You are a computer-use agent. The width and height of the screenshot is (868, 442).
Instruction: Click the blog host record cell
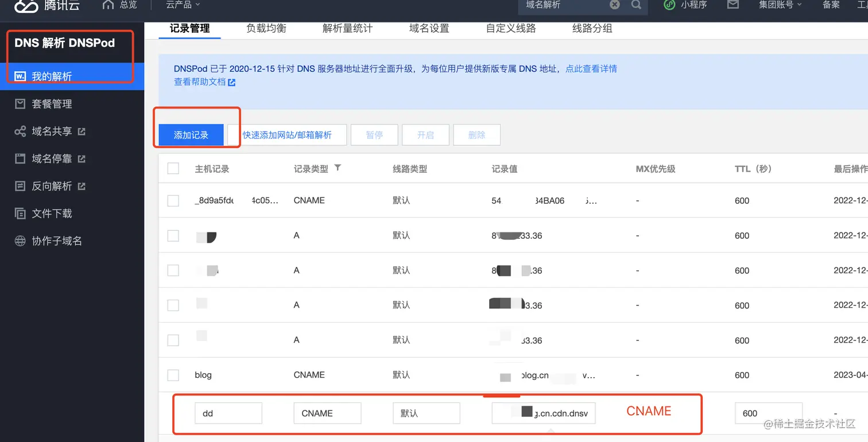[x=203, y=375]
